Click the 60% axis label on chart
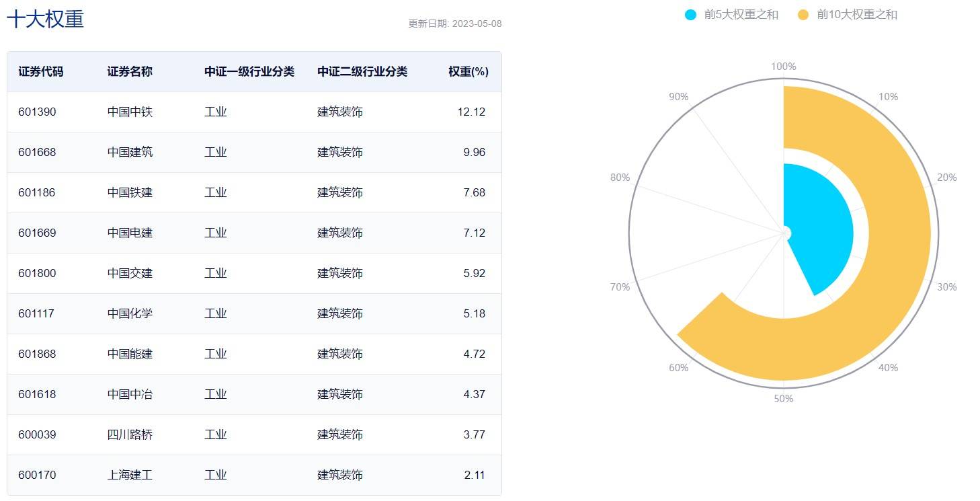The width and height of the screenshot is (980, 501). coord(679,368)
